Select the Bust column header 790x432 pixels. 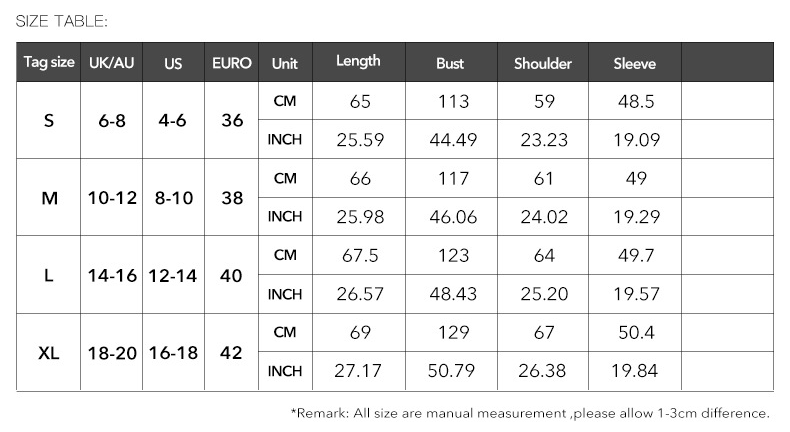point(450,63)
